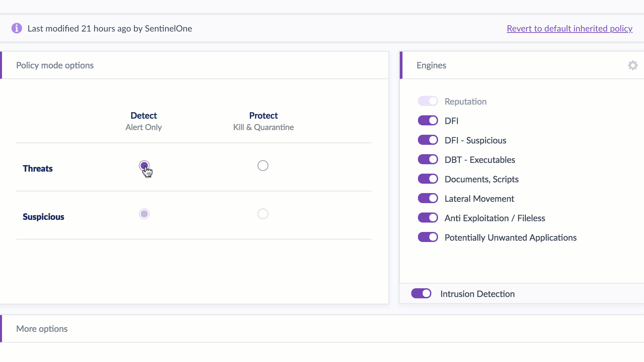
Task: Select Detect radio button for Threats
Action: pos(144,166)
